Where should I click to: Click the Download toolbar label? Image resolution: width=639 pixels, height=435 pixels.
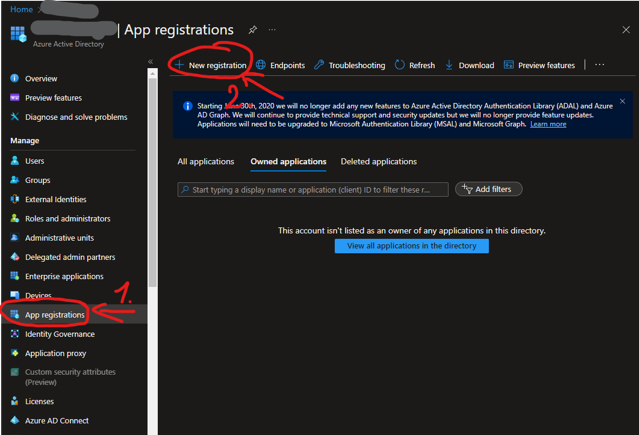(476, 65)
